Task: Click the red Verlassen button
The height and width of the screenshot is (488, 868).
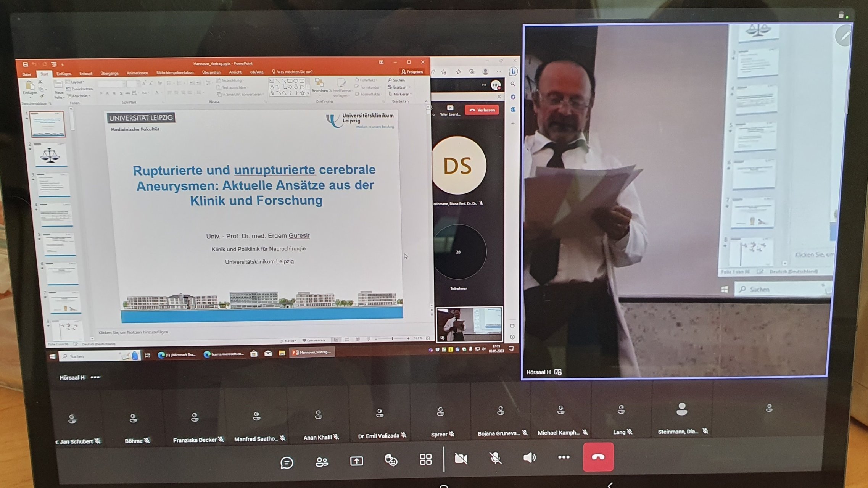Action: 482,110
